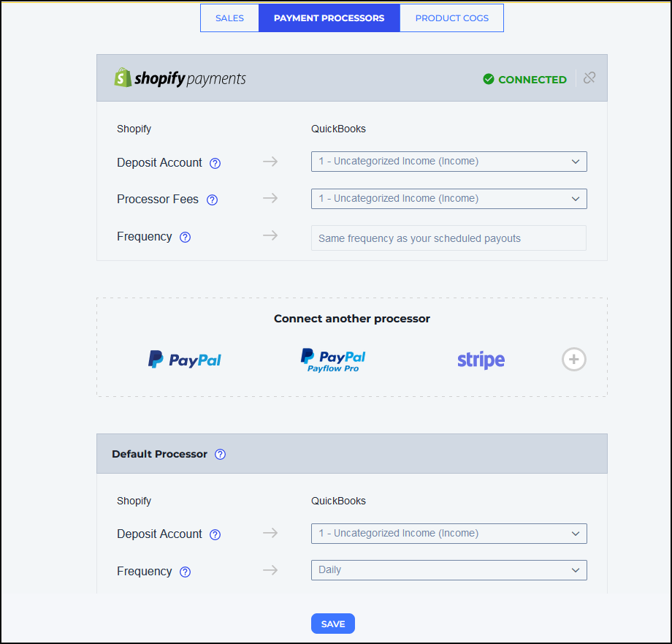
Task: Switch to the Sales tab
Action: [229, 18]
